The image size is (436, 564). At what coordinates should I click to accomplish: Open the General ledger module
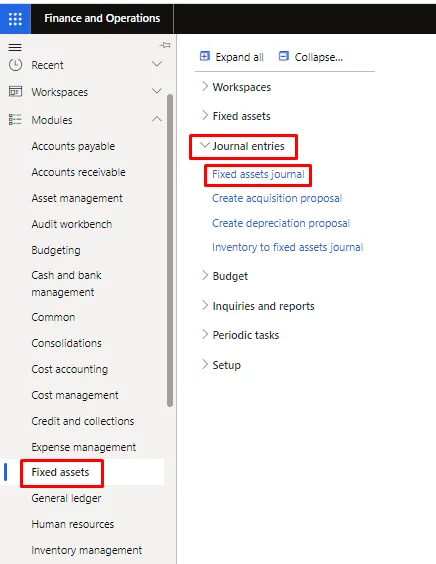pyautogui.click(x=67, y=498)
